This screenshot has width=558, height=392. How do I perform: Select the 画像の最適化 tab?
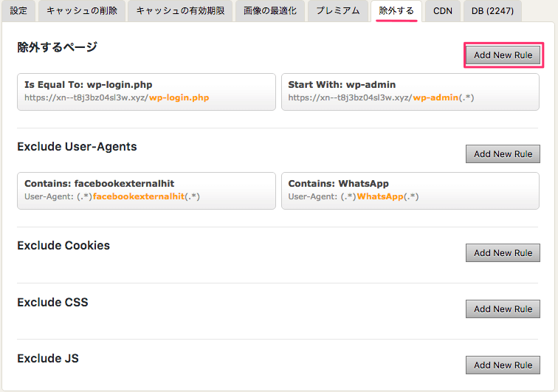(x=269, y=11)
